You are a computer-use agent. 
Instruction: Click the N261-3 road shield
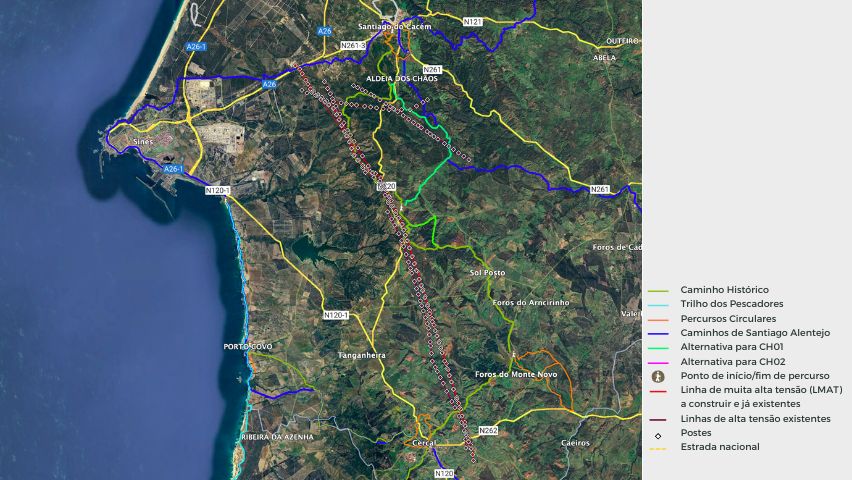pos(353,46)
